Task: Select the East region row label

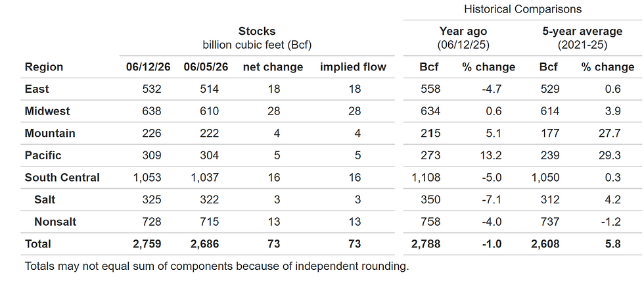Action: (37, 89)
